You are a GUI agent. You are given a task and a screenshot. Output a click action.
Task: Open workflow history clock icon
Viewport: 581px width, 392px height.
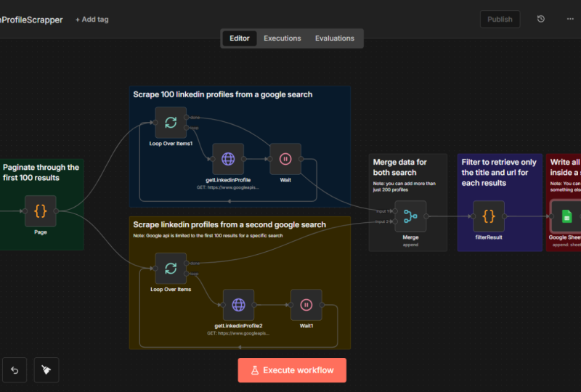540,19
